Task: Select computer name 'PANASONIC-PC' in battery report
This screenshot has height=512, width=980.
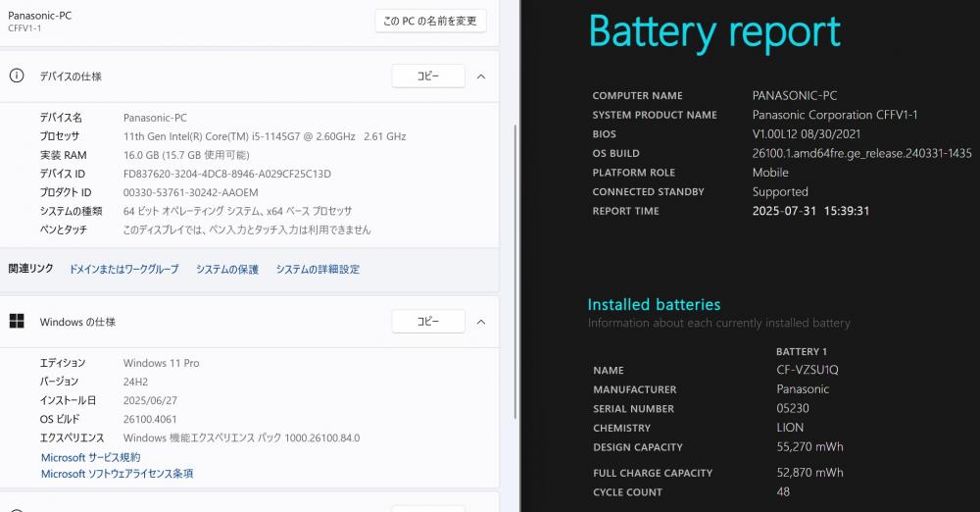Action: pyautogui.click(x=795, y=96)
